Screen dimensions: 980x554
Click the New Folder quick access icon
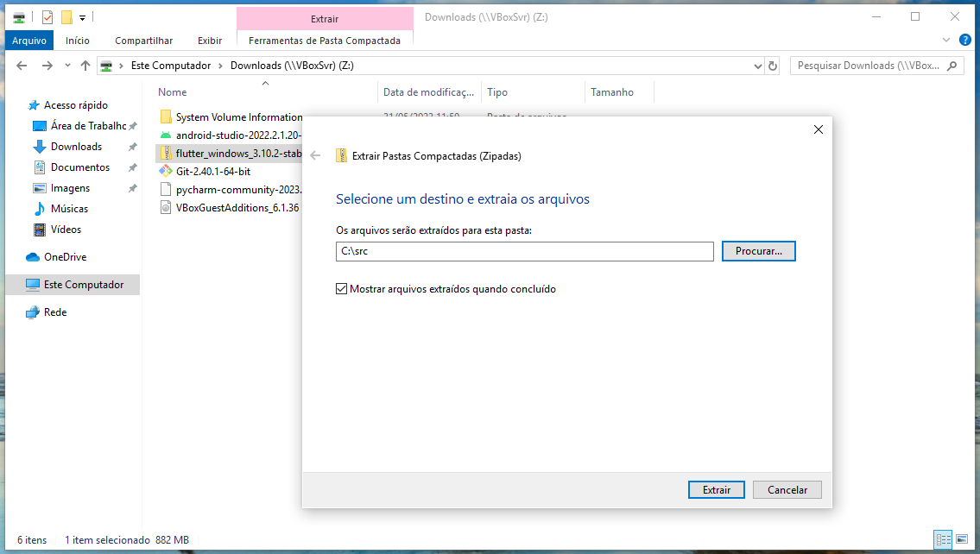click(x=66, y=17)
